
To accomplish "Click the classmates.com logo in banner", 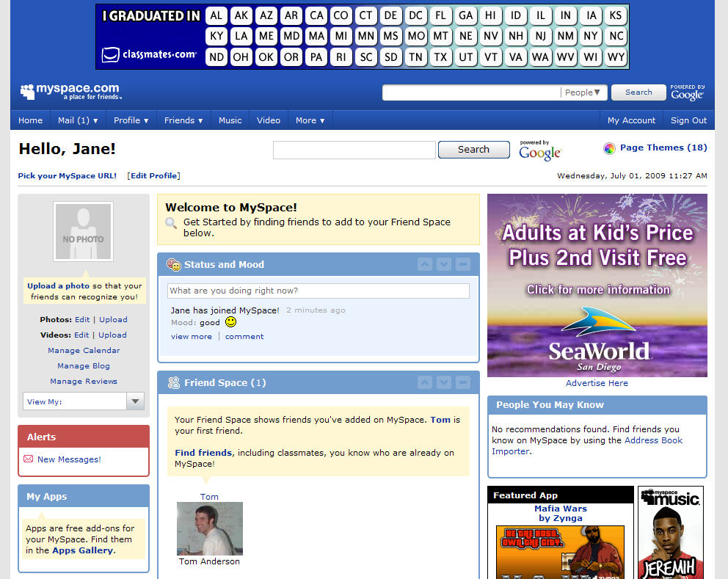I will point(149,54).
